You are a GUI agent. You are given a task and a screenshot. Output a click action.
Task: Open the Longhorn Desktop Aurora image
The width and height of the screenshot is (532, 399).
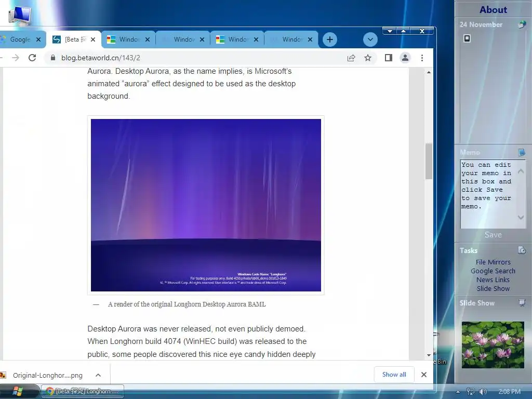pyautogui.click(x=206, y=205)
